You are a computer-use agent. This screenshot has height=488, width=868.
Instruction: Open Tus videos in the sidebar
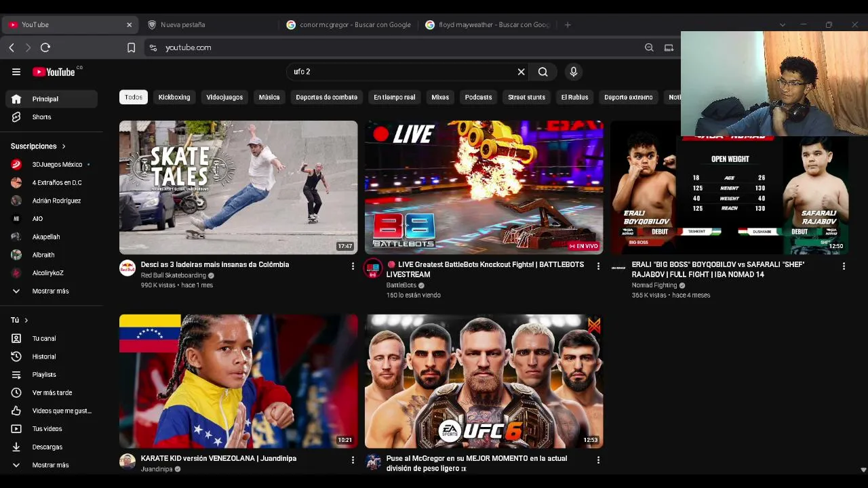point(52,429)
